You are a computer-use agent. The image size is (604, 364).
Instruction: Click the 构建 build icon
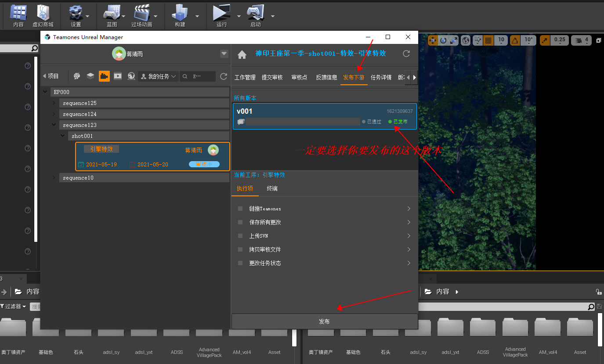click(x=180, y=13)
